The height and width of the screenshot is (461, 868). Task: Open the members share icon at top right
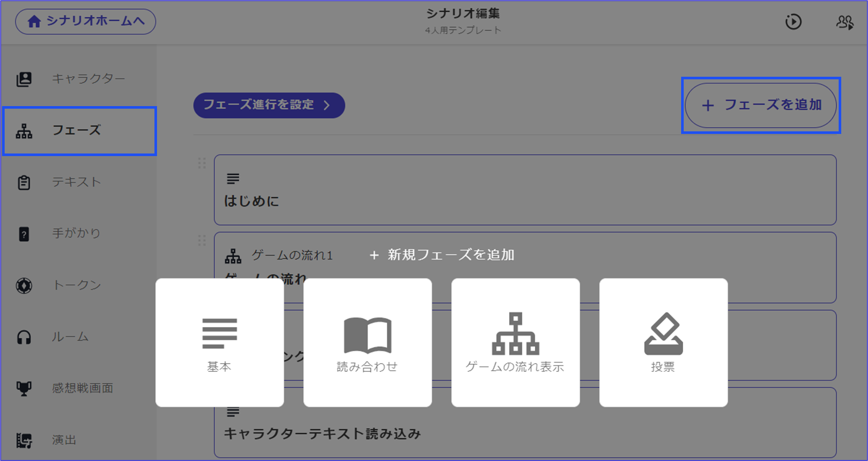tap(844, 22)
